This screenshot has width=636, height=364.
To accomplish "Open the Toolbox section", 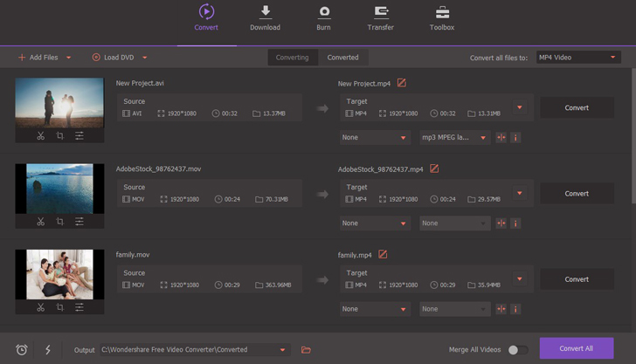I will tap(442, 17).
